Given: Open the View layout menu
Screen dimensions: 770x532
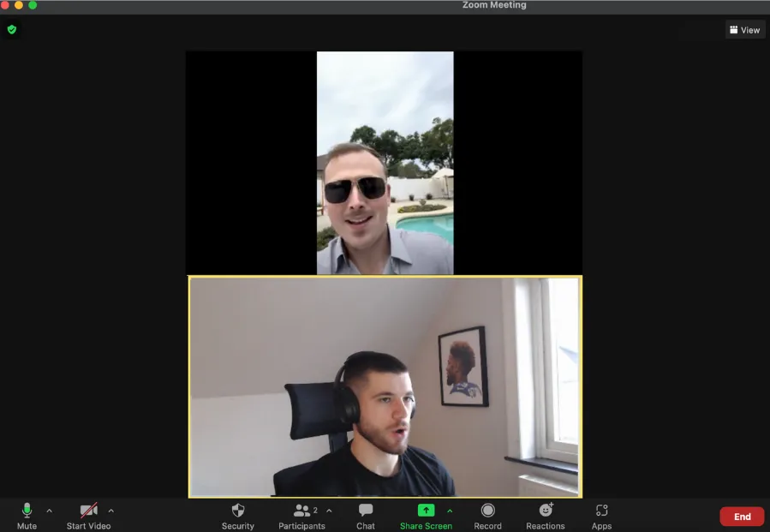Looking at the screenshot, I should click(x=745, y=30).
